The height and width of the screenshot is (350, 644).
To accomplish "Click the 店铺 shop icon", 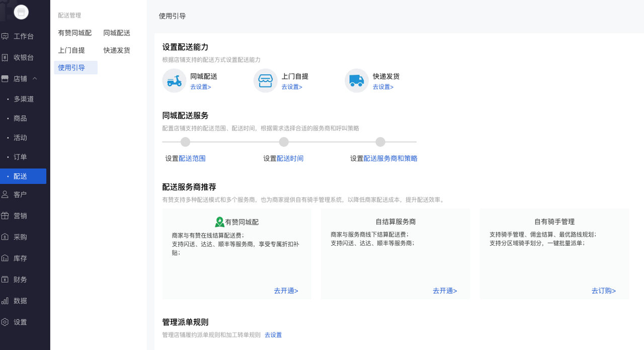I will [x=5, y=79].
